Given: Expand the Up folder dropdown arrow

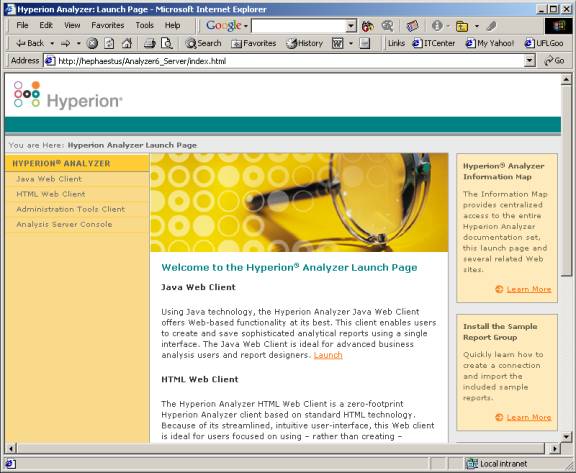Looking at the screenshot, I should (x=476, y=26).
